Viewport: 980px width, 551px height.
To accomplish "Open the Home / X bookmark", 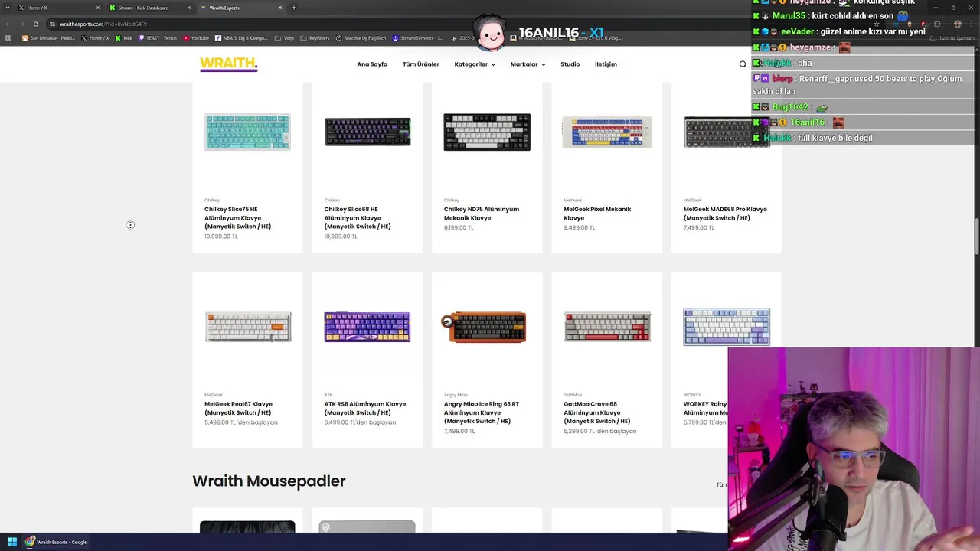I will pos(96,38).
